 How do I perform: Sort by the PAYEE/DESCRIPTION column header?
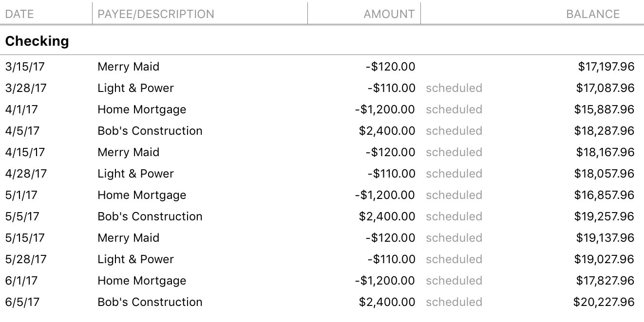click(156, 14)
